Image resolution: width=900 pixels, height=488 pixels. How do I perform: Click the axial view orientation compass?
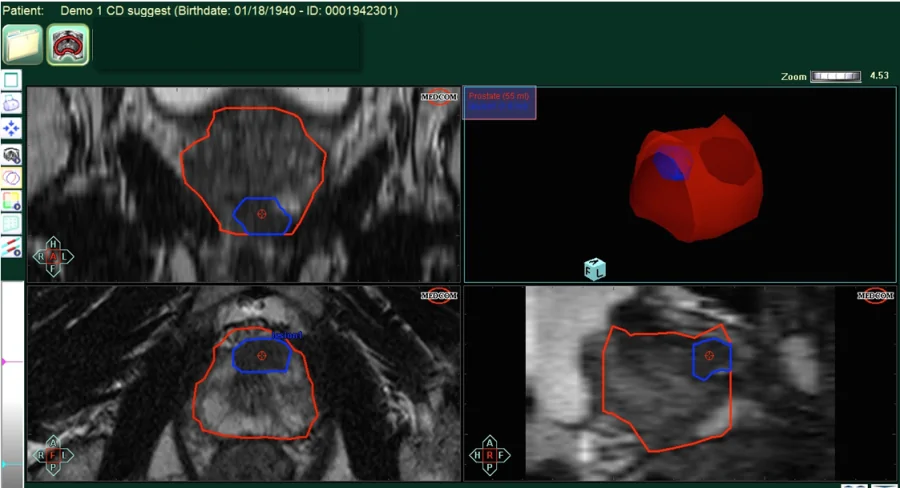click(x=50, y=454)
